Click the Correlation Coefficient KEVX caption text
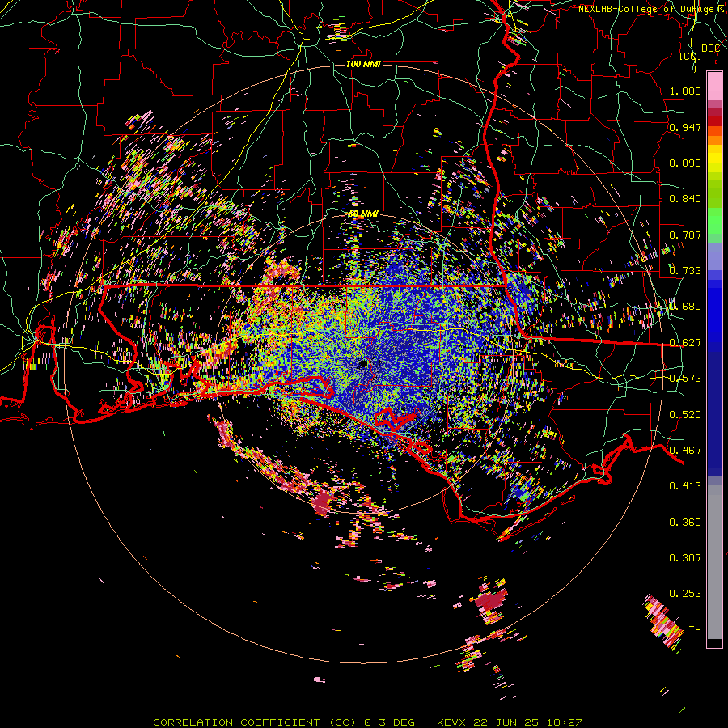Viewport: 728px width, 728px height. click(x=367, y=722)
